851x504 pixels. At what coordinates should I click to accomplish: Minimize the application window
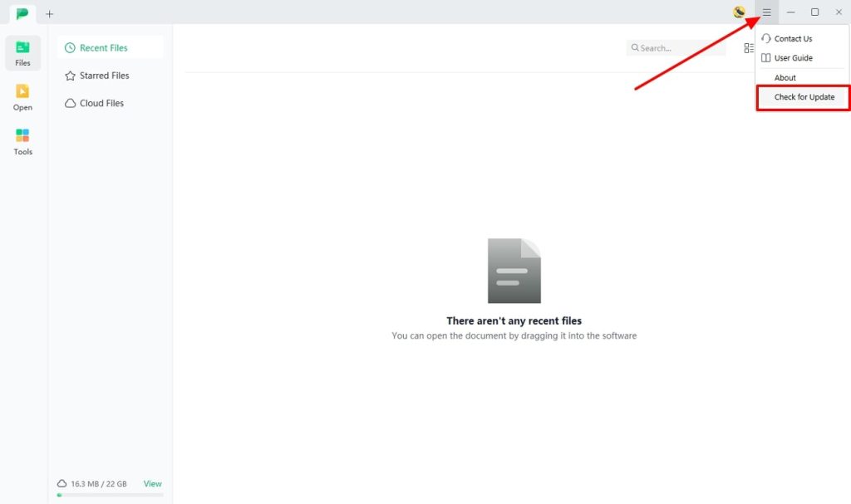pos(791,12)
